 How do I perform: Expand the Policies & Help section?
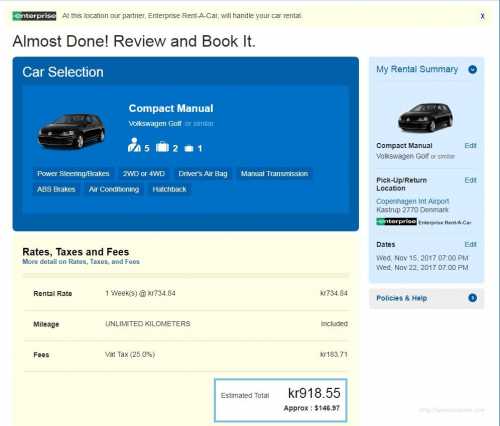(x=472, y=298)
